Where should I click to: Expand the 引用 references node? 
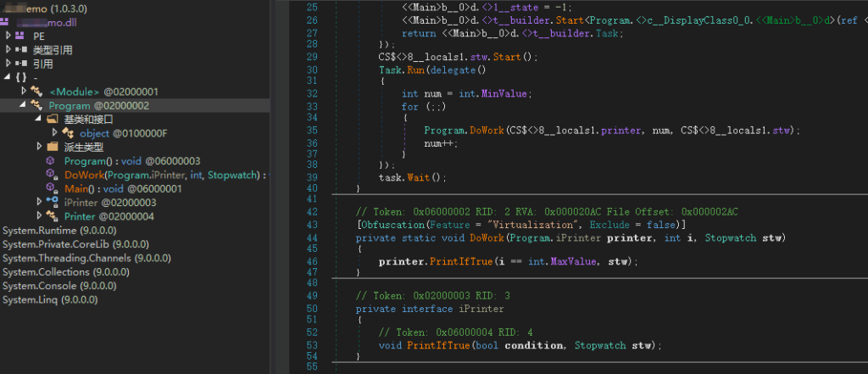[8, 64]
